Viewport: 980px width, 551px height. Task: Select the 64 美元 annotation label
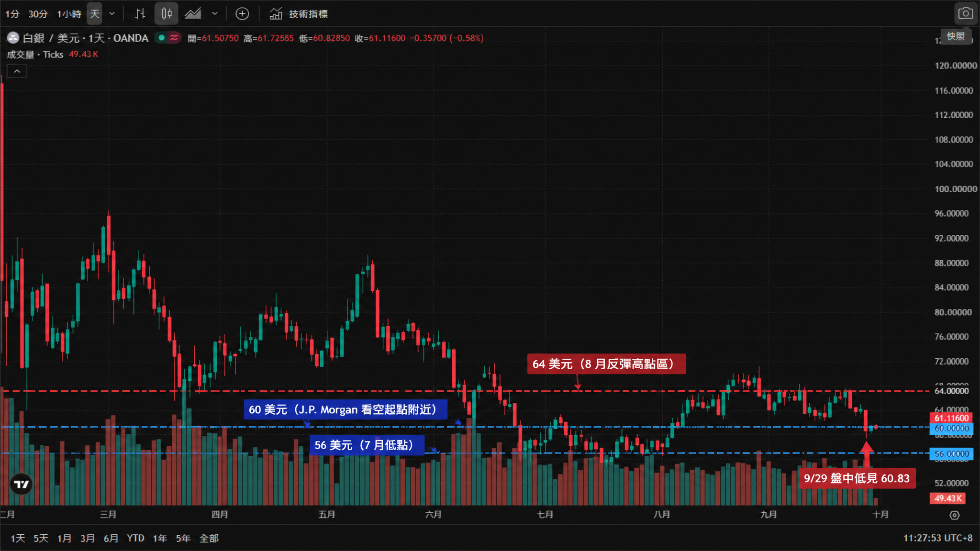[606, 364]
